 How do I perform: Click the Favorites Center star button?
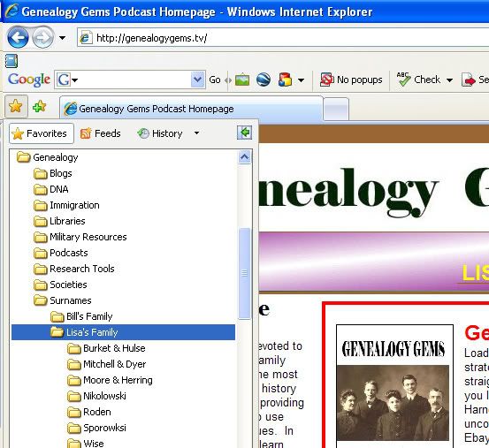pyautogui.click(x=16, y=107)
